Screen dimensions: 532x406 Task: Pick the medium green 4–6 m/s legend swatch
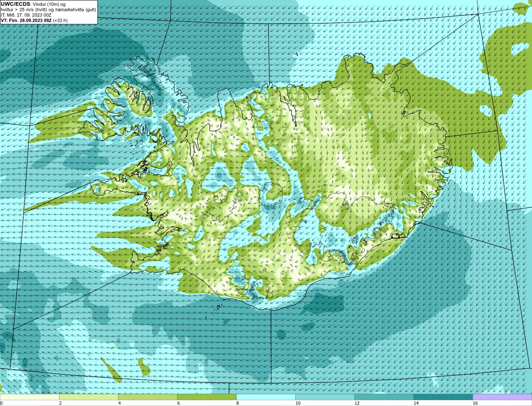pyautogui.click(x=148, y=397)
